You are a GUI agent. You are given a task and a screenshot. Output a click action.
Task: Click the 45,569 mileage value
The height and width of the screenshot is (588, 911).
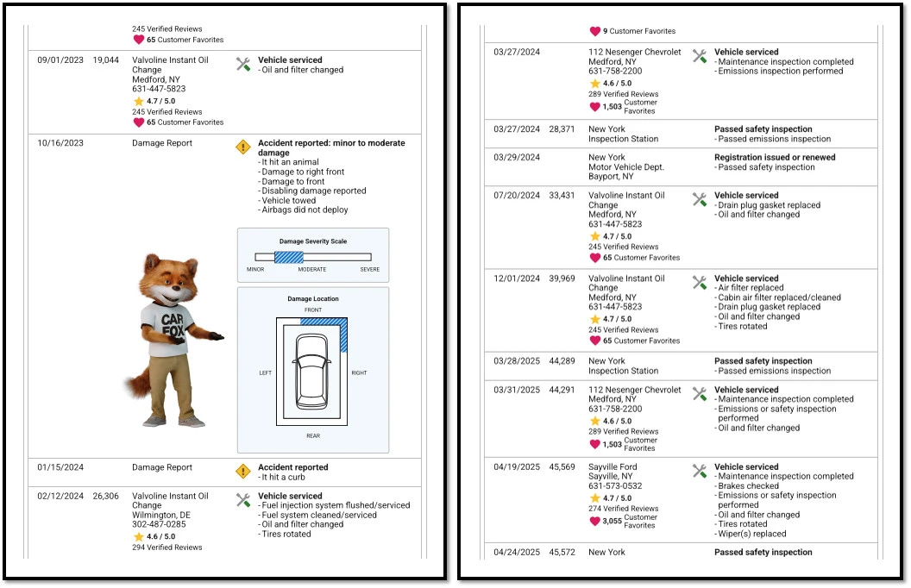point(562,467)
